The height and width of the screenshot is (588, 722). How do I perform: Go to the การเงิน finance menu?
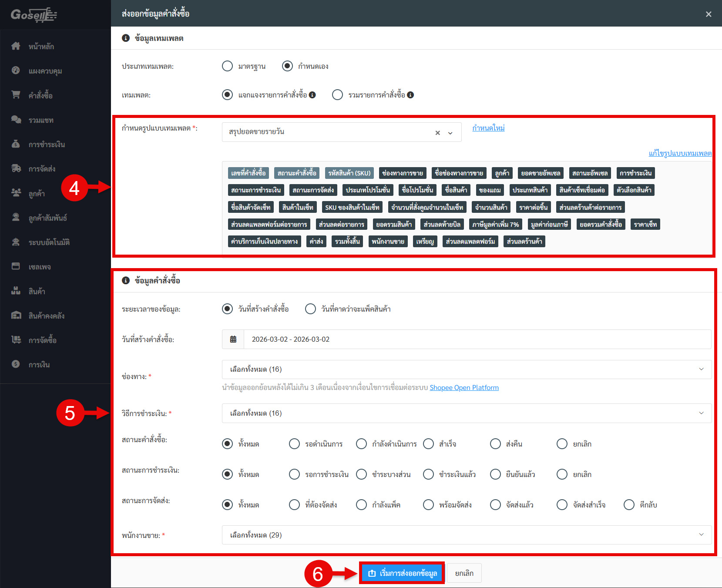39,365
